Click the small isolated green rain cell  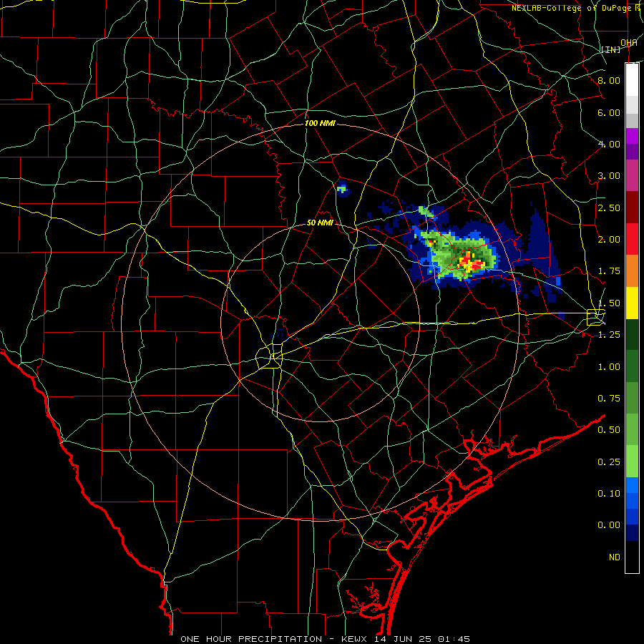pos(342,190)
